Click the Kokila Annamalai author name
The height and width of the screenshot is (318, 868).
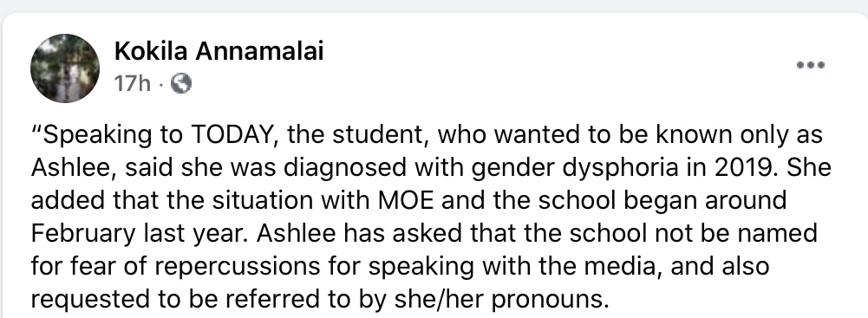point(219,51)
